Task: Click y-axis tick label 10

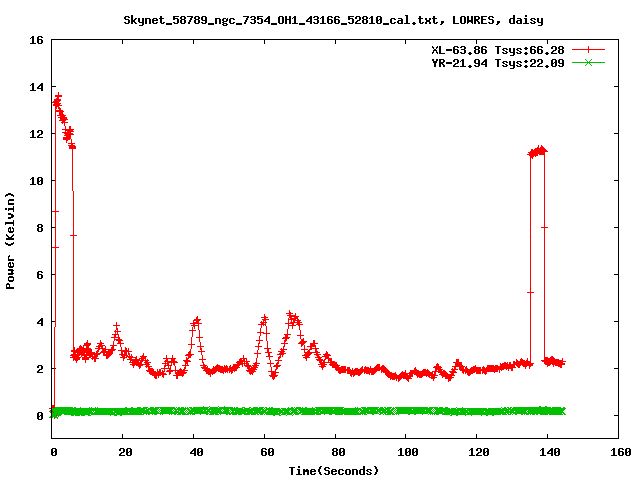Action: (x=36, y=181)
